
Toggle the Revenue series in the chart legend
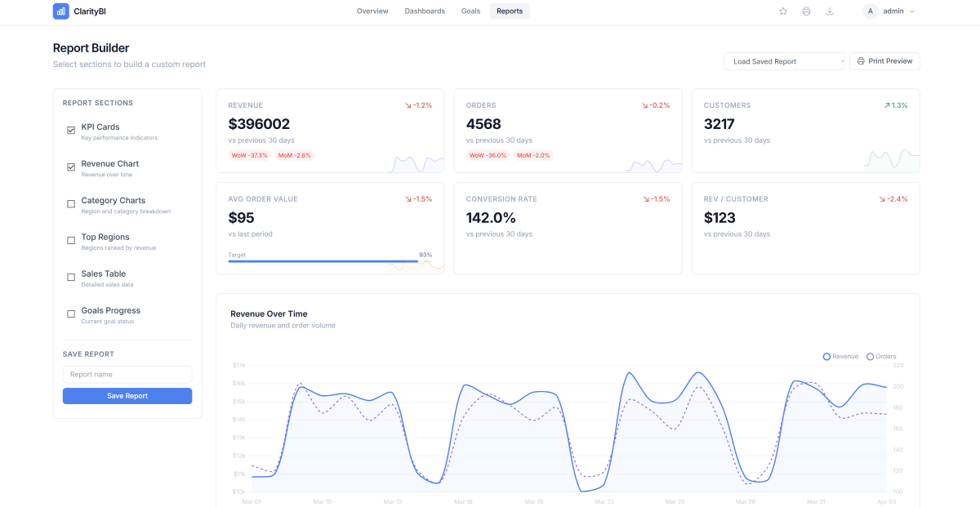pyautogui.click(x=826, y=356)
